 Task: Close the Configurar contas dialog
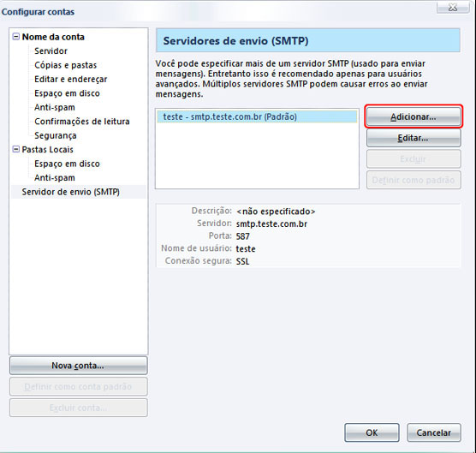pos(453,8)
